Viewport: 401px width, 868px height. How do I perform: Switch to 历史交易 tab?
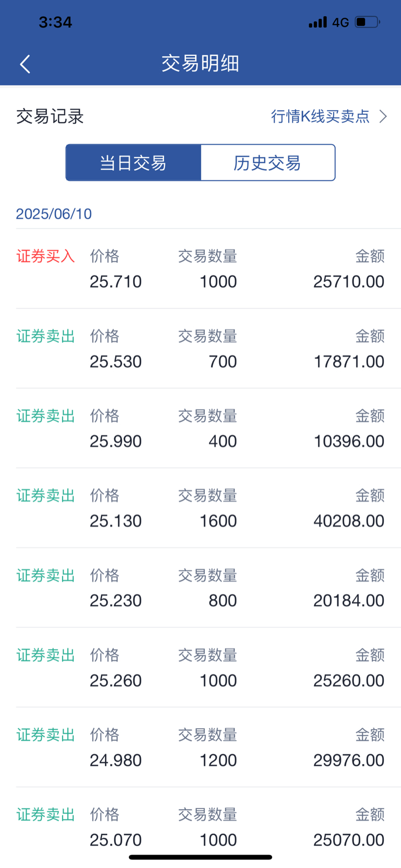[267, 163]
